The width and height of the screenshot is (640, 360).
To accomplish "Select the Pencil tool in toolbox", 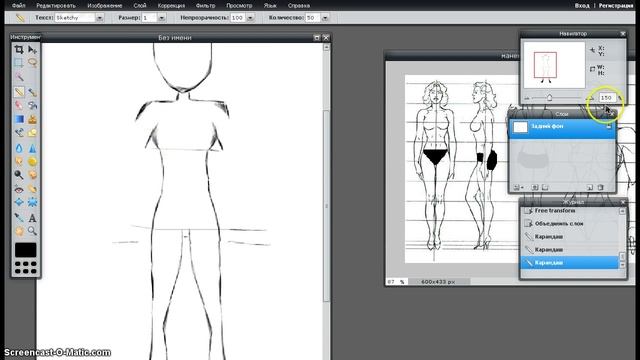I will click(x=19, y=92).
